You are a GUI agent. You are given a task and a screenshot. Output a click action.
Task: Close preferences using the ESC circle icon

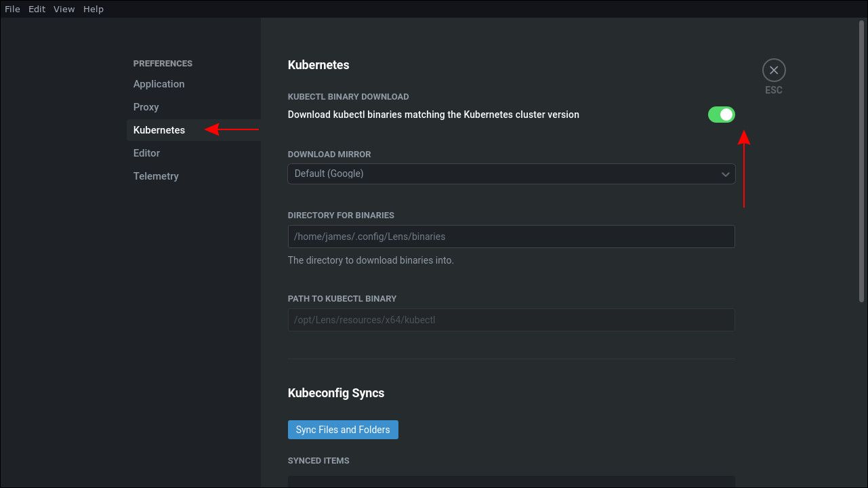pos(774,70)
